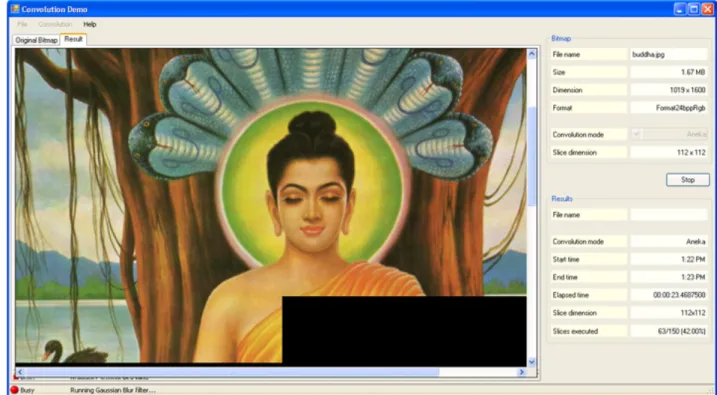
Task: Click the Slices executed label
Action: [575, 331]
